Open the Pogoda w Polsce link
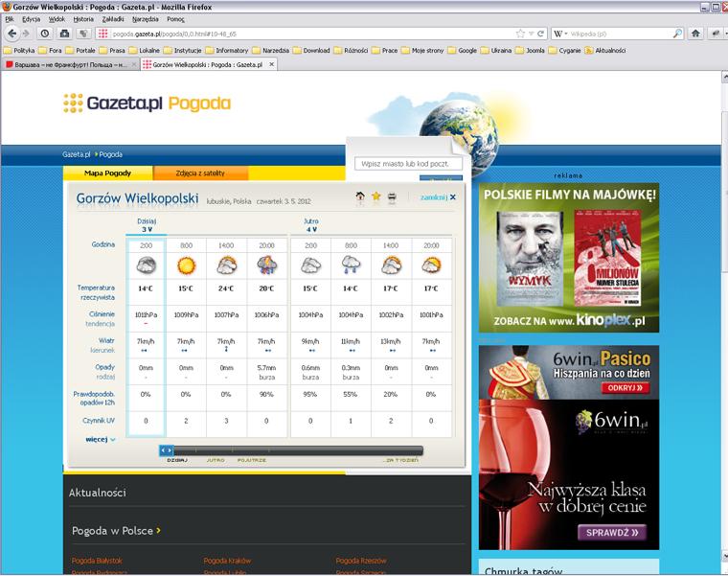This screenshot has height=576, width=728. click(x=116, y=531)
